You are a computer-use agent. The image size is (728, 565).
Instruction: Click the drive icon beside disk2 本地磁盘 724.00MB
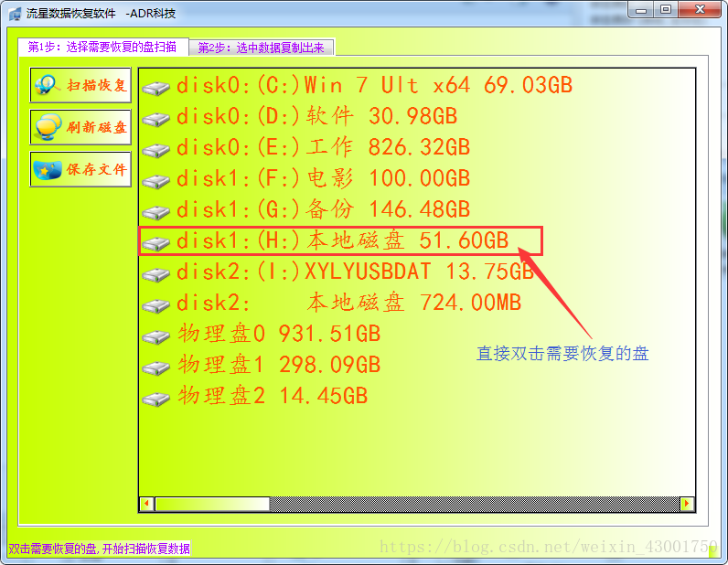156,305
